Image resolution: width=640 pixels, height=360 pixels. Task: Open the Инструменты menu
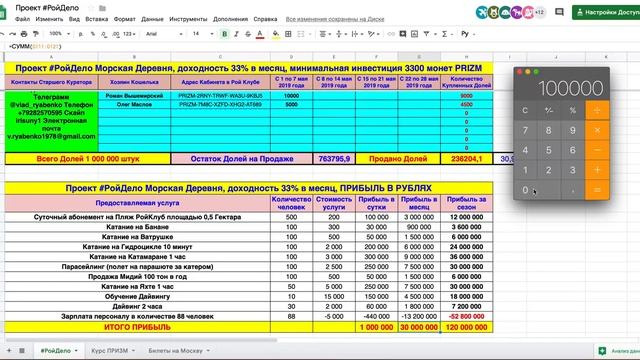pyautogui.click(x=188, y=19)
